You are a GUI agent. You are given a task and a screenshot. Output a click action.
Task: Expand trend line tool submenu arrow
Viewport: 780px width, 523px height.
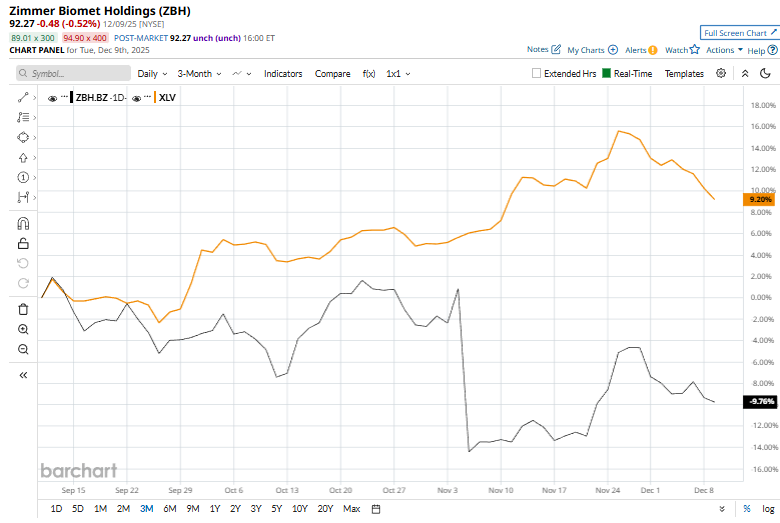pos(34,98)
